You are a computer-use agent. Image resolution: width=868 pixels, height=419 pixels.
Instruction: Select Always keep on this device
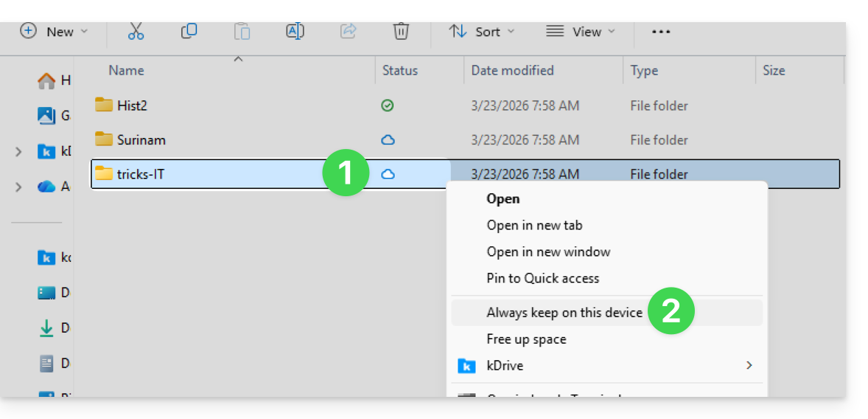[564, 313]
